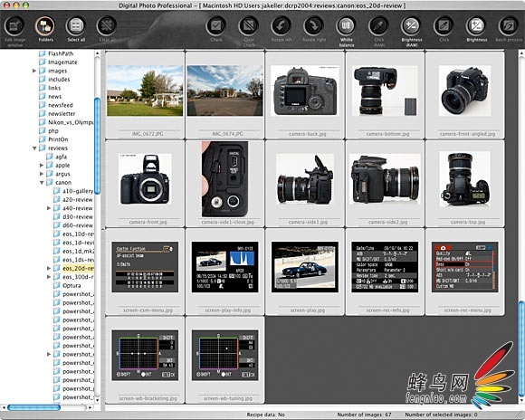This screenshot has width=525, height=420.
Task: Select the newsfeed folder
Action: tap(55, 105)
